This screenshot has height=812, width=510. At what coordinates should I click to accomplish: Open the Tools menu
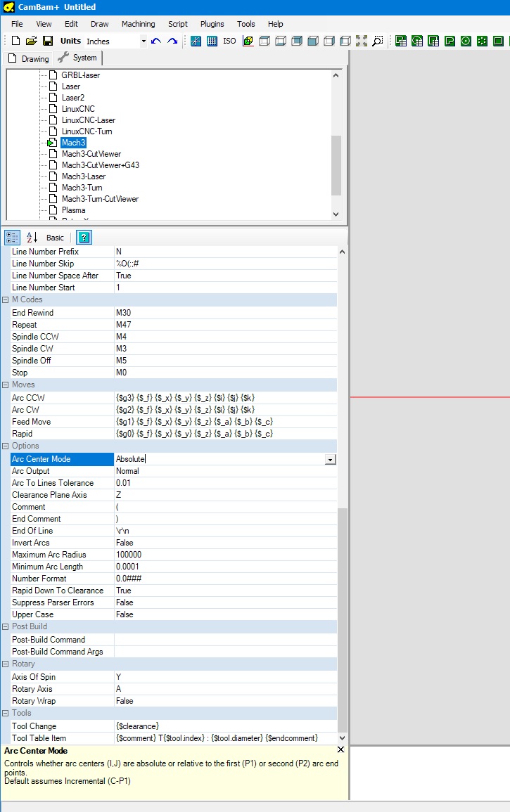tap(246, 24)
